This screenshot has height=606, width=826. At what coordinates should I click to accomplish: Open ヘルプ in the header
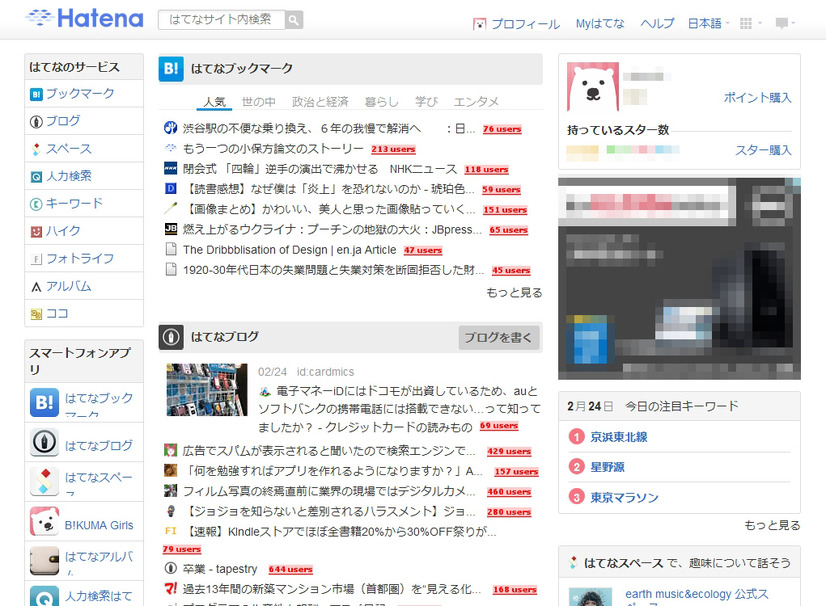point(656,24)
